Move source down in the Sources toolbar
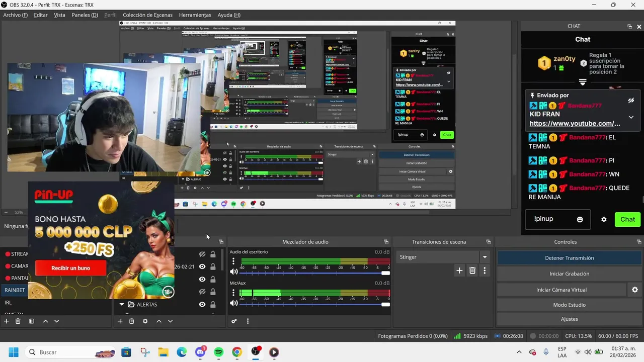 tap(170, 321)
